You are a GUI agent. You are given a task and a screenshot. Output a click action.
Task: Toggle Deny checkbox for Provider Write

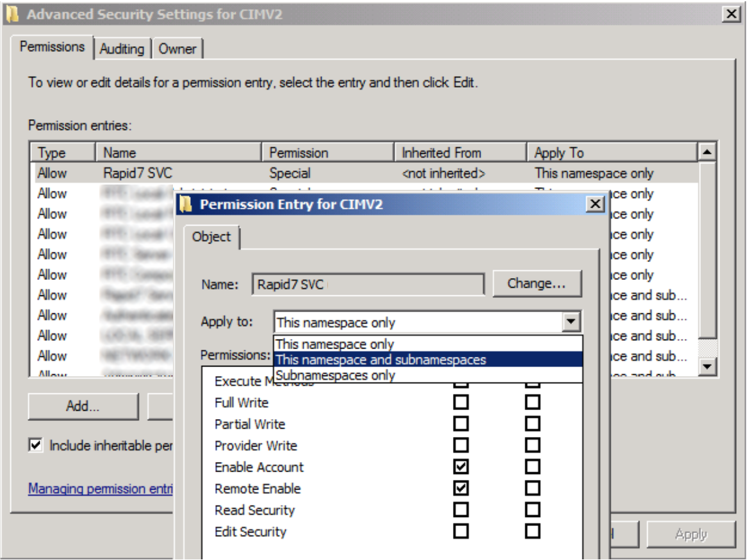(532, 445)
